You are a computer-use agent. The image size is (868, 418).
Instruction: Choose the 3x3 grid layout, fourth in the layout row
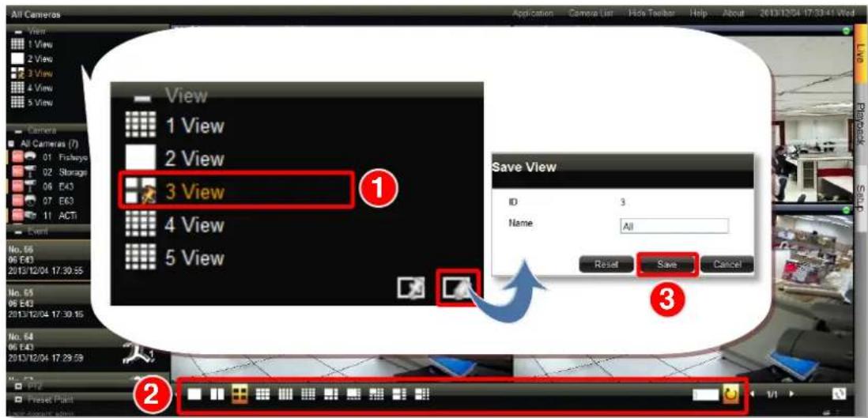pos(262,394)
